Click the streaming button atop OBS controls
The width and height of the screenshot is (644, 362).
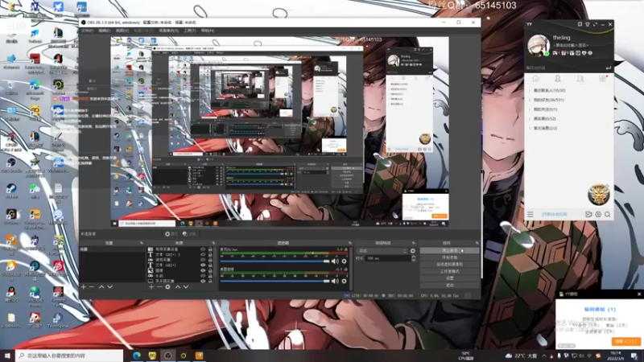point(450,250)
